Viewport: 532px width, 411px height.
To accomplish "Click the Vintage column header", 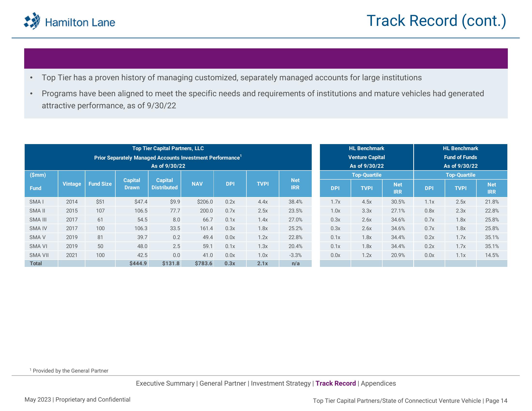I will (x=72, y=184).
